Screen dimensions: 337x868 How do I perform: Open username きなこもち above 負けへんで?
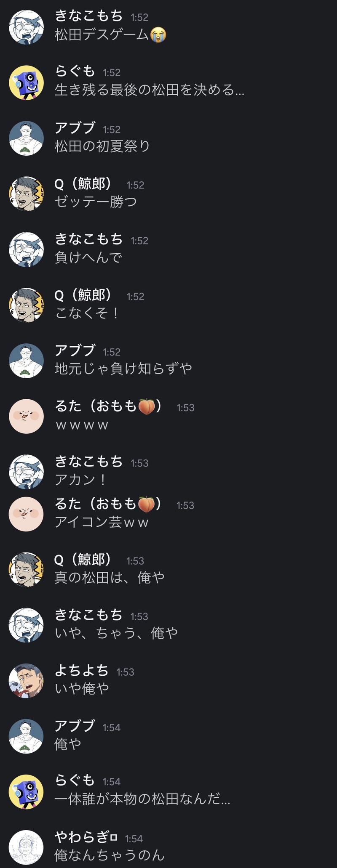pos(88,239)
